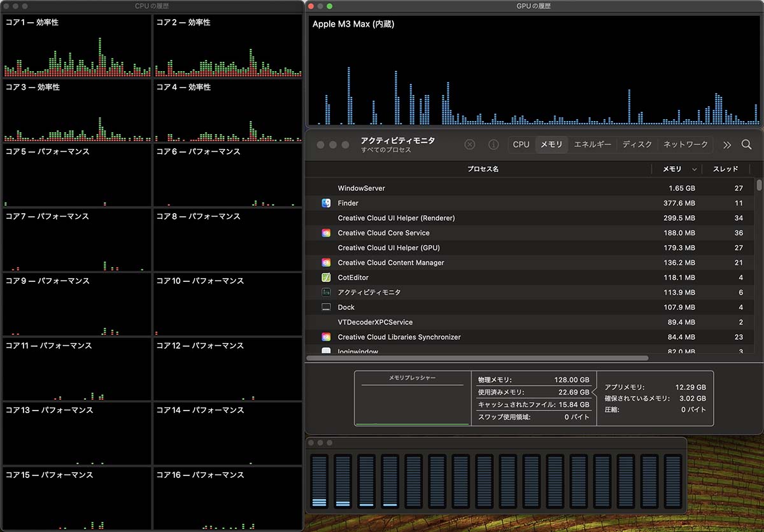
Task: Switch to the CPU tab
Action: click(x=521, y=144)
